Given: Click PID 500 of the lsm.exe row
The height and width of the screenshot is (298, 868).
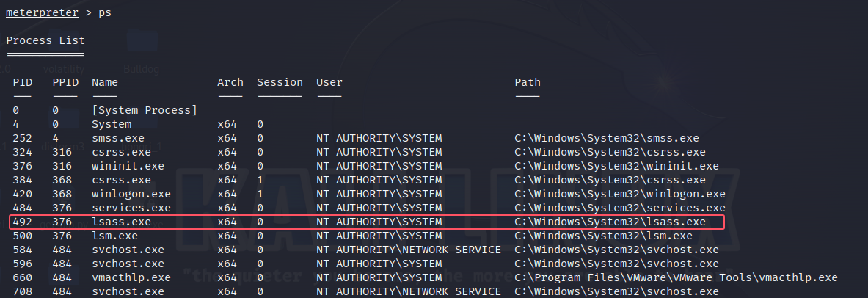Looking at the screenshot, I should pyautogui.click(x=23, y=236).
